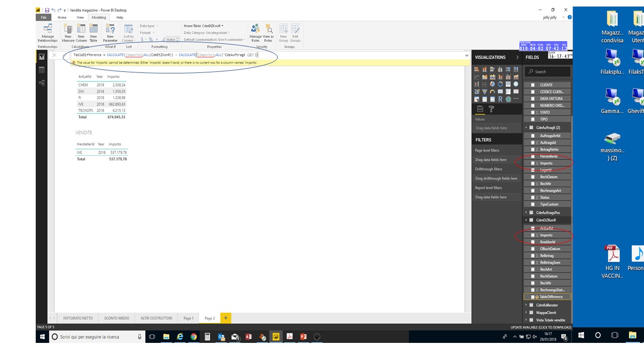Screen dimensions: 644x362
Task: Switch to the Home ribbon tab
Action: 62,17
